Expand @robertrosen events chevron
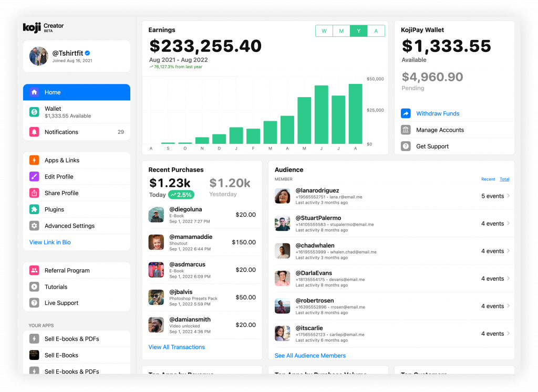The image size is (538, 392). tap(508, 306)
